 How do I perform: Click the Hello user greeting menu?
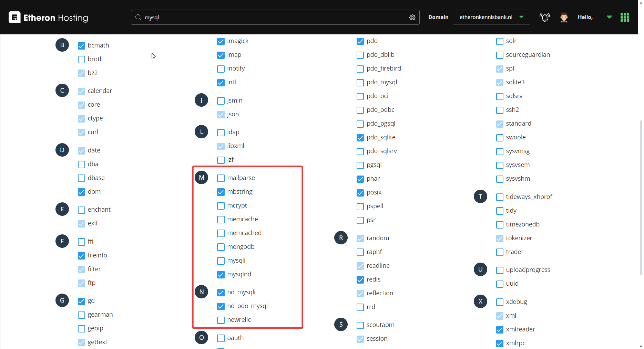coord(585,17)
